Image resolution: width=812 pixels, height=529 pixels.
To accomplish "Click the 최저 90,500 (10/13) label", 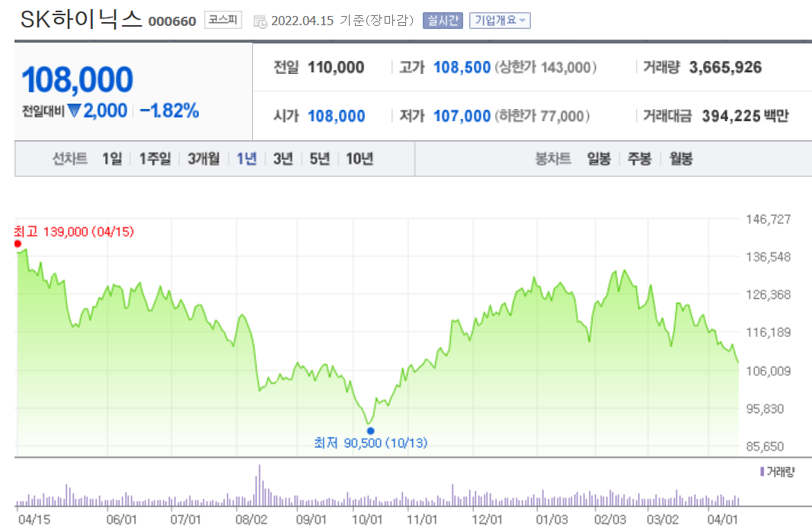I will pos(371,443).
